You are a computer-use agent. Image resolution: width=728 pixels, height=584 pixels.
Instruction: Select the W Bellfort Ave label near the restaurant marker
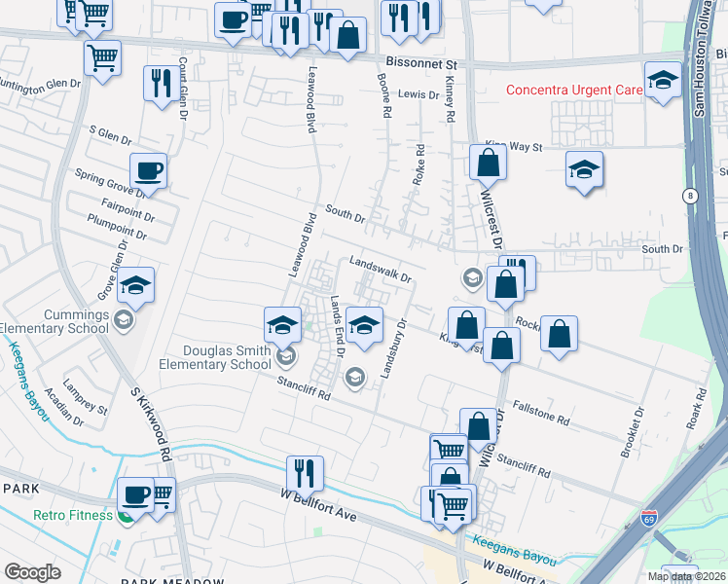coord(318,505)
